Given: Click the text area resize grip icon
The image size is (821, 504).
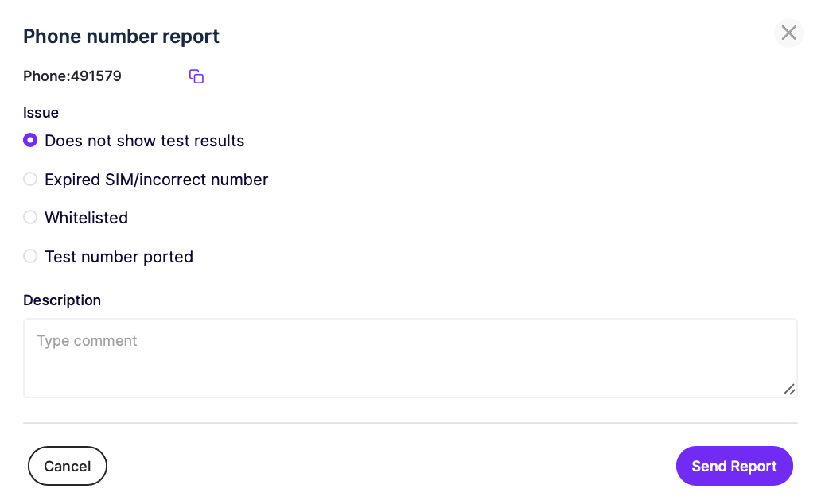Looking at the screenshot, I should click(789, 389).
